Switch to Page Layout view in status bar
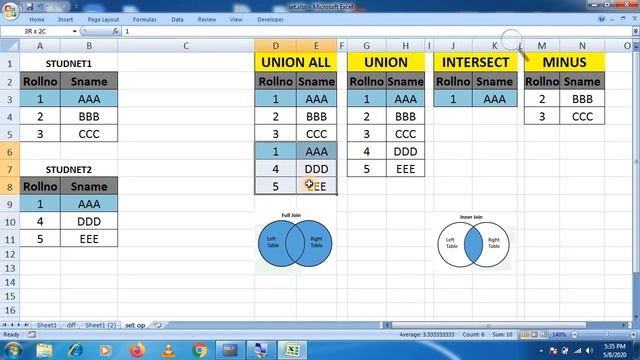 534,335
